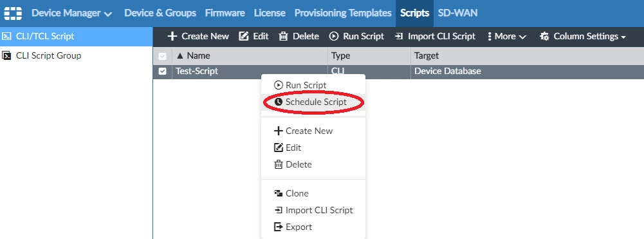Click the toolbar plus icon
The width and height of the screenshot is (644, 239).
172,36
